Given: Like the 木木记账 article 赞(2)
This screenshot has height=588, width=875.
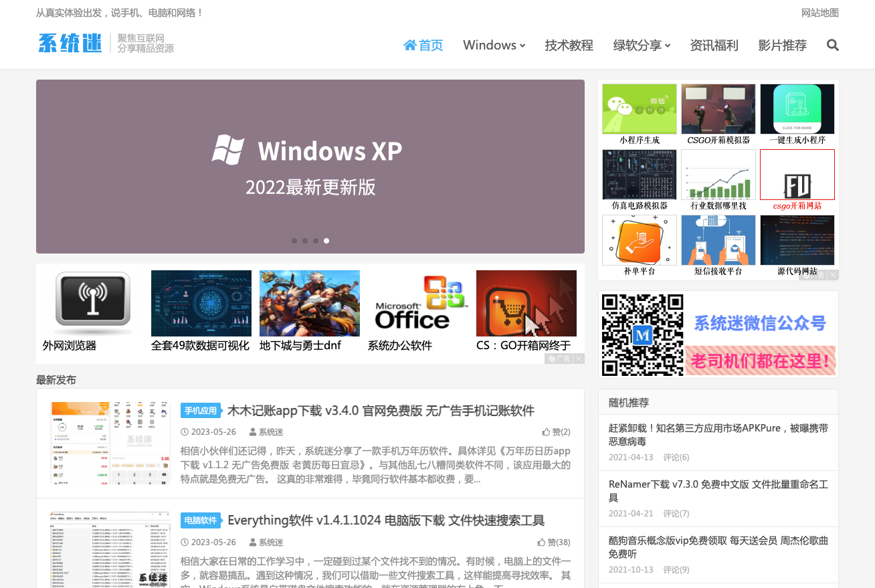Looking at the screenshot, I should pos(557,432).
